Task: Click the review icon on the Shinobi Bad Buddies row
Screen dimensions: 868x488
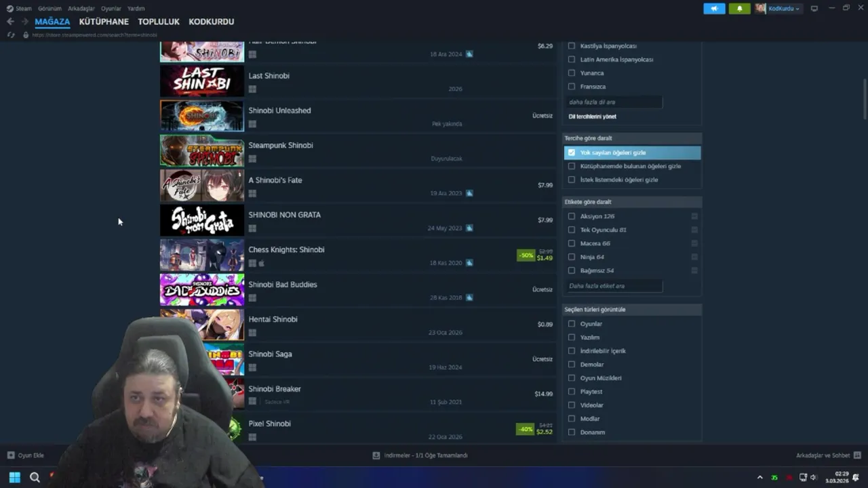Action: click(x=469, y=298)
